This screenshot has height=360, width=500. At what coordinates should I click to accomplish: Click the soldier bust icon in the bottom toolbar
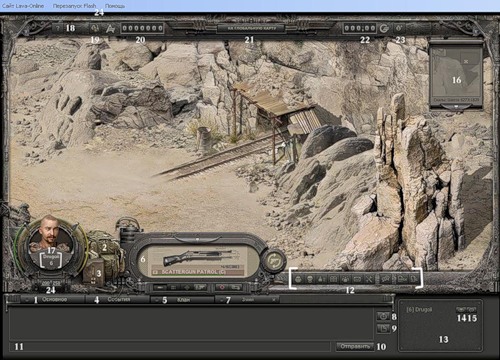click(310, 279)
